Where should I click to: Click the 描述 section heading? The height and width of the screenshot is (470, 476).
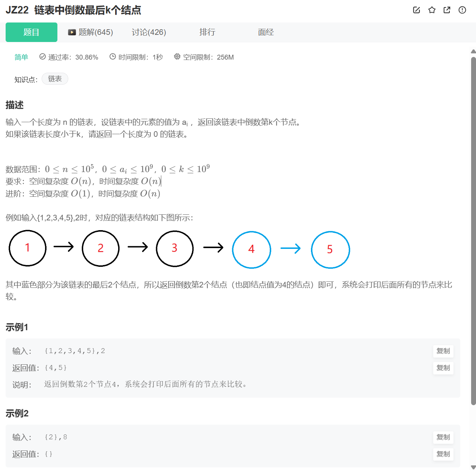(15, 105)
